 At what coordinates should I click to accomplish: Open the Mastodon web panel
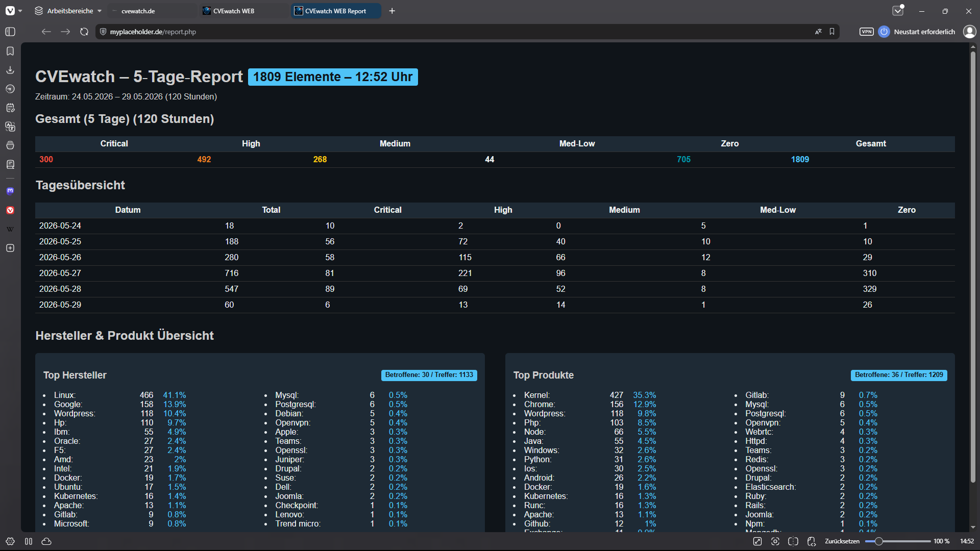pyautogui.click(x=10, y=191)
